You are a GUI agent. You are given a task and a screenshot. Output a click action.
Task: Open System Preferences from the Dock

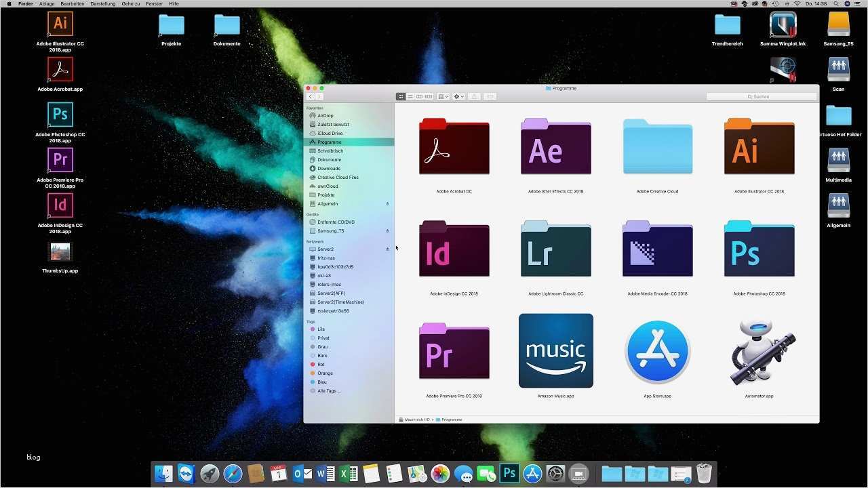(x=555, y=474)
